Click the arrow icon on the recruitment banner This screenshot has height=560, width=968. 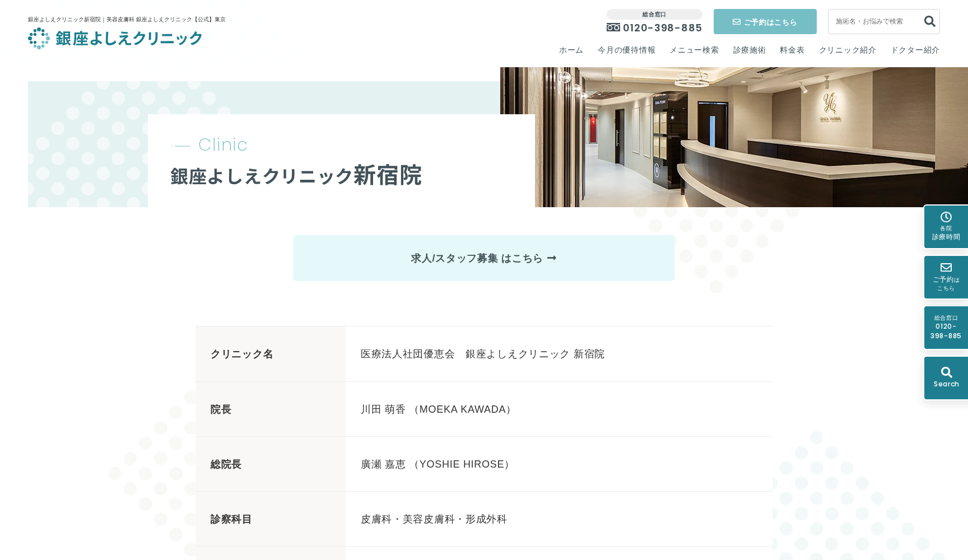[553, 258]
